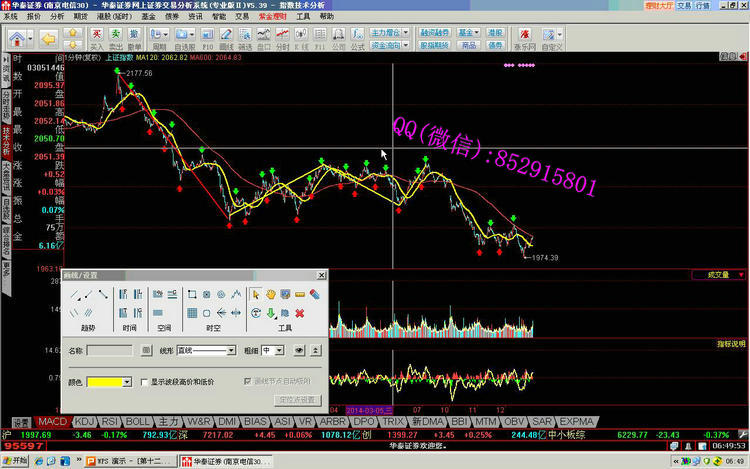Select the hand pan tool in drawing panel
This screenshot has height=469, width=750.
tap(270, 294)
